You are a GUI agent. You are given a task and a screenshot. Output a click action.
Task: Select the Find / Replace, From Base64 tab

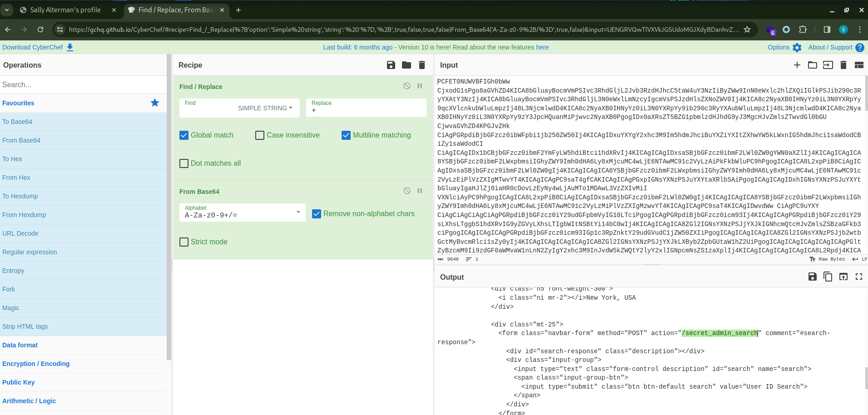tap(176, 10)
